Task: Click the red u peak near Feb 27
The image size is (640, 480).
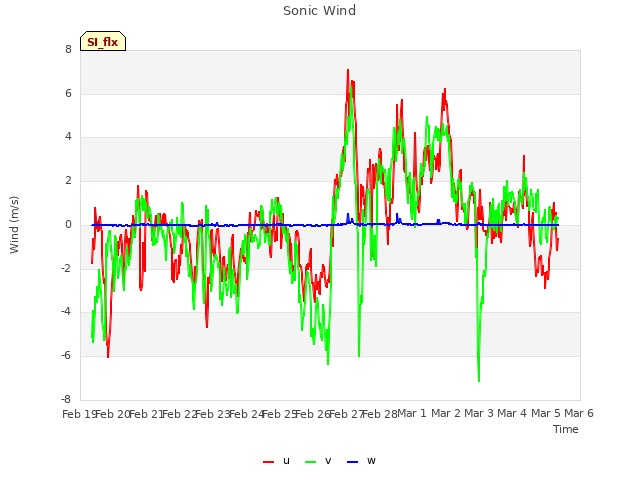Action: pos(348,70)
